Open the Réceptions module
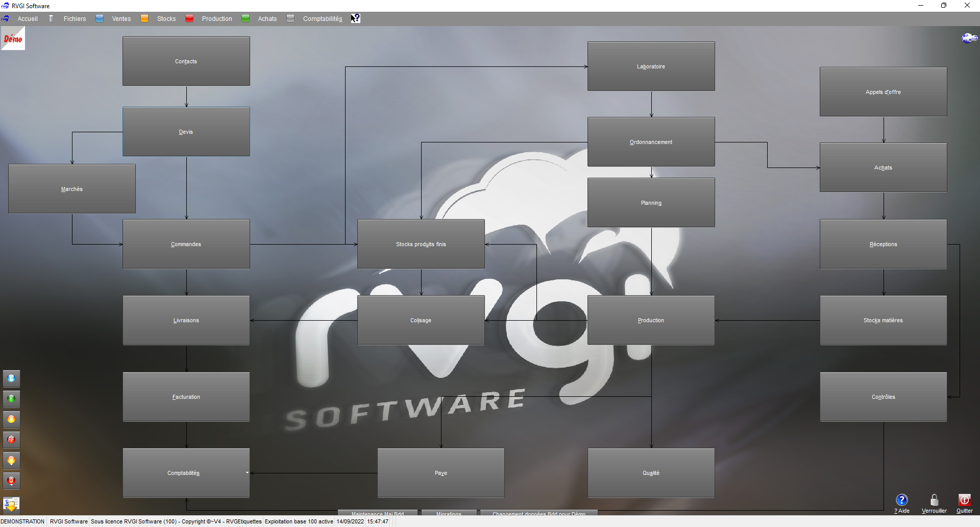The height and width of the screenshot is (527, 980). (x=884, y=244)
